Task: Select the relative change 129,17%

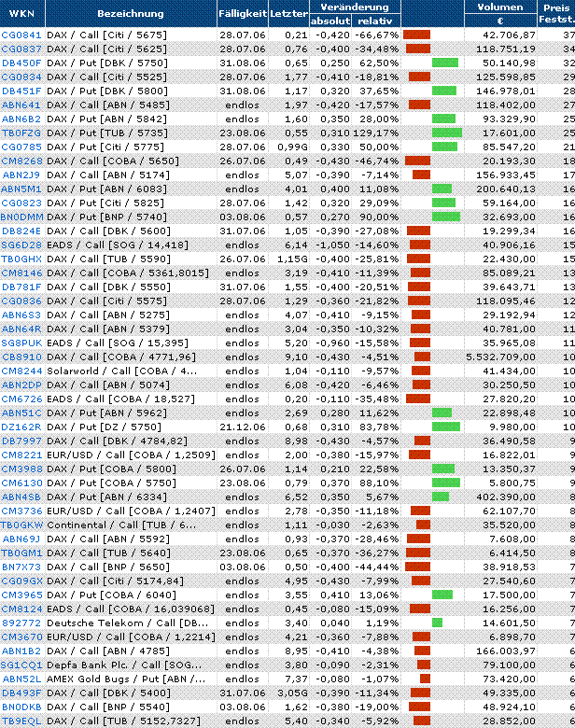Action: [x=376, y=133]
